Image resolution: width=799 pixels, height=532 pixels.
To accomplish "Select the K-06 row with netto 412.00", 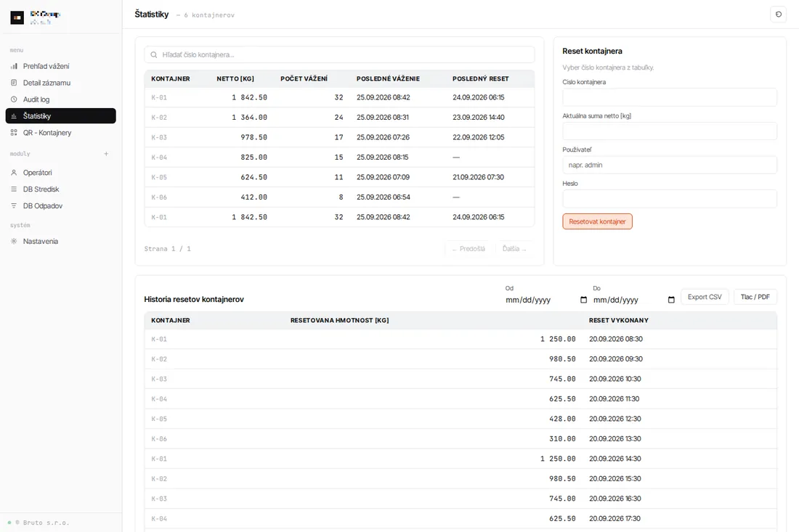I will coord(339,197).
